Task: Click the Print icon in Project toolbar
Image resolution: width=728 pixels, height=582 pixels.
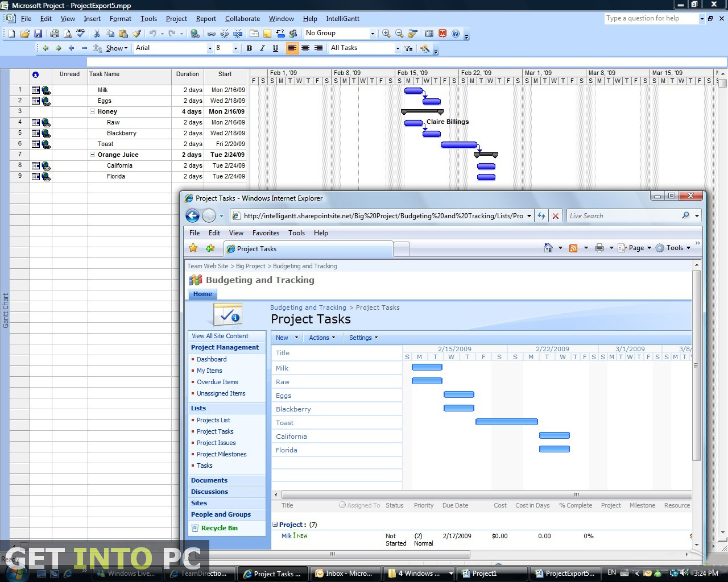Action: click(55, 34)
